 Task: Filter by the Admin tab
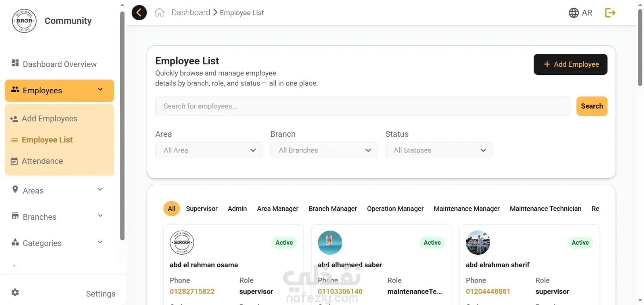(237, 209)
